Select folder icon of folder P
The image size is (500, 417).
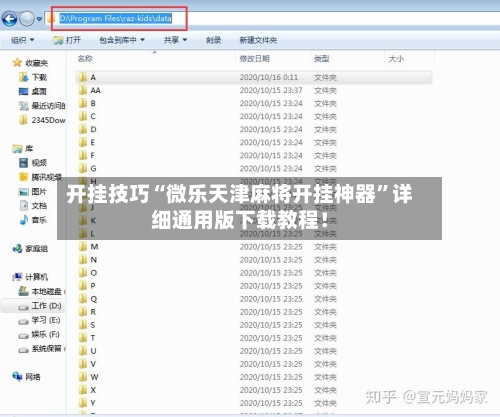pos(83,286)
